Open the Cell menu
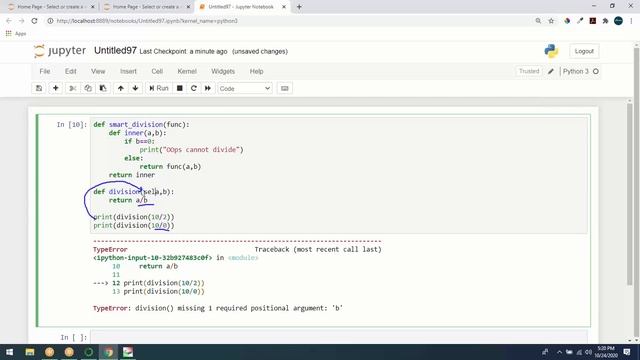The width and height of the screenshot is (640, 360). pos(157,71)
